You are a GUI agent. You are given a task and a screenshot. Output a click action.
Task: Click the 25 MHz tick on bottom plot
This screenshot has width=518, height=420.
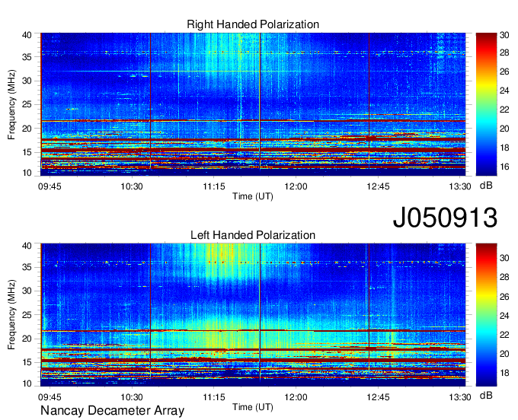click(27, 315)
